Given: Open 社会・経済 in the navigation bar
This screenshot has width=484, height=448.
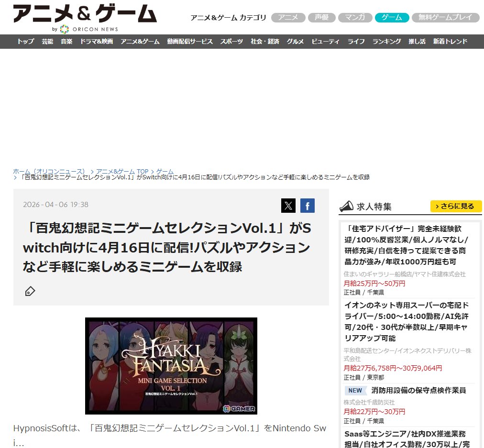Looking at the screenshot, I should click(x=265, y=41).
